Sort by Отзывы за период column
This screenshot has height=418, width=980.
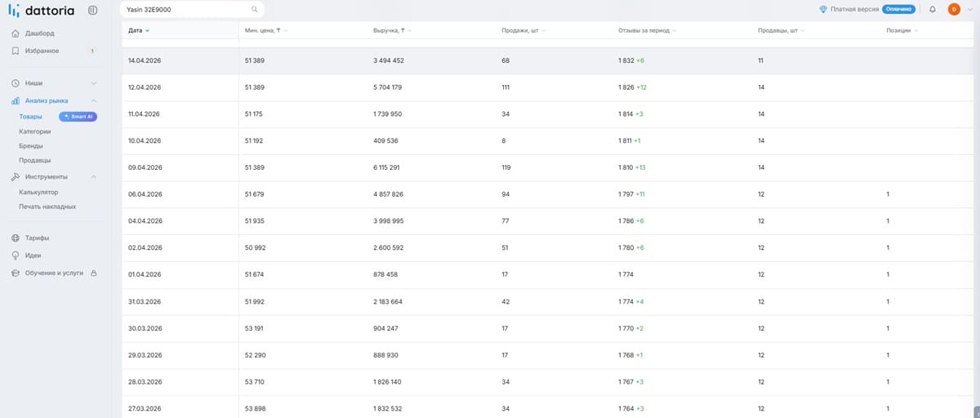(648, 30)
